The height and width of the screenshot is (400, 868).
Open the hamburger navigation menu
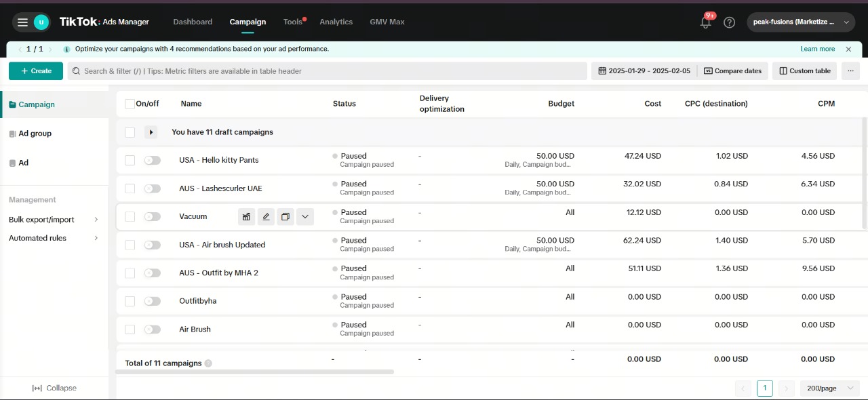click(x=22, y=22)
